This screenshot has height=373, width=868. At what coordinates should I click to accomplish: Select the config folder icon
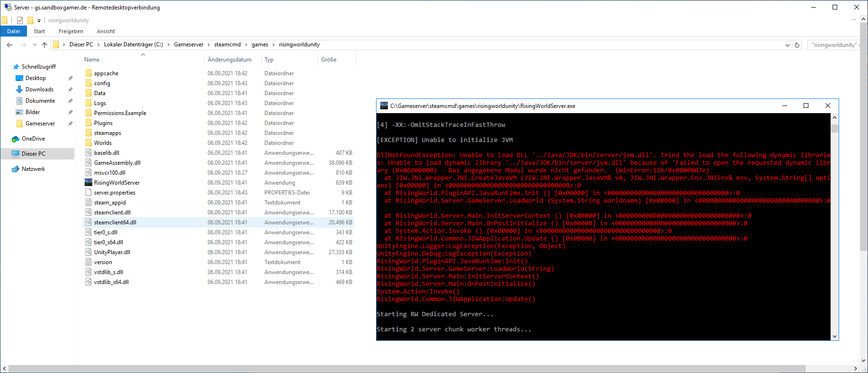[88, 83]
